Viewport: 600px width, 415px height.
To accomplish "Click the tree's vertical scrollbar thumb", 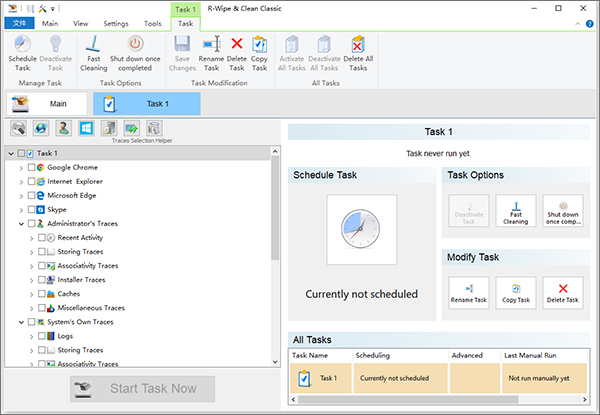I will point(275,208).
